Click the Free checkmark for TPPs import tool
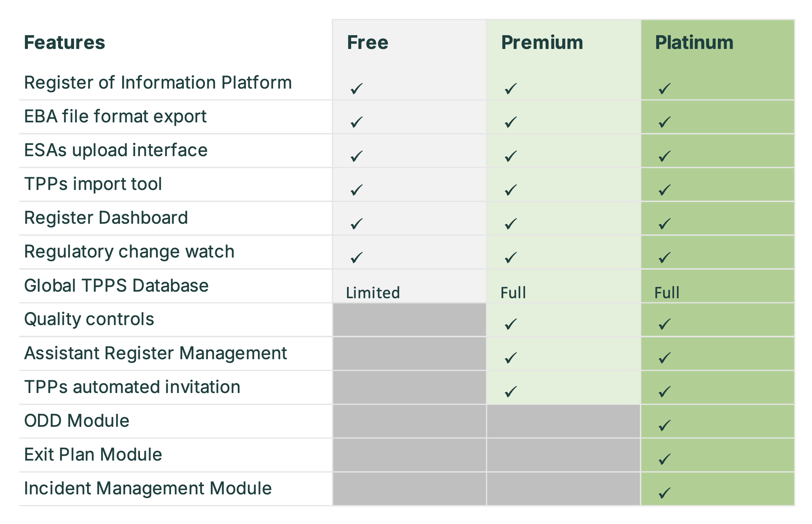The width and height of the screenshot is (812, 524). [356, 190]
